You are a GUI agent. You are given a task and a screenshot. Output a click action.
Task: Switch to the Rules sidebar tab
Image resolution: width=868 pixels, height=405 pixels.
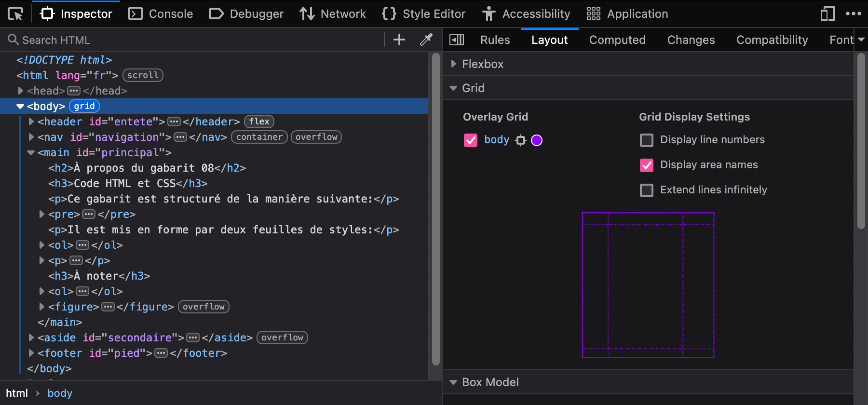pyautogui.click(x=495, y=40)
